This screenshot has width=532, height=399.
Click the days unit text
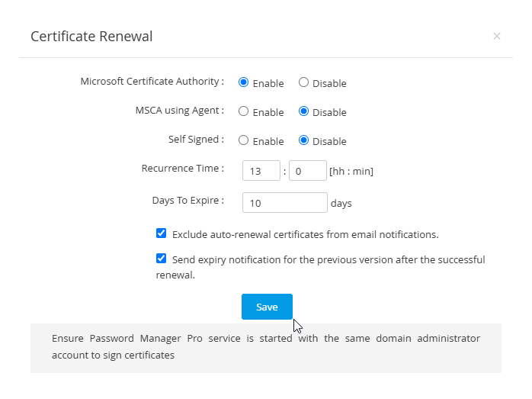pos(341,204)
